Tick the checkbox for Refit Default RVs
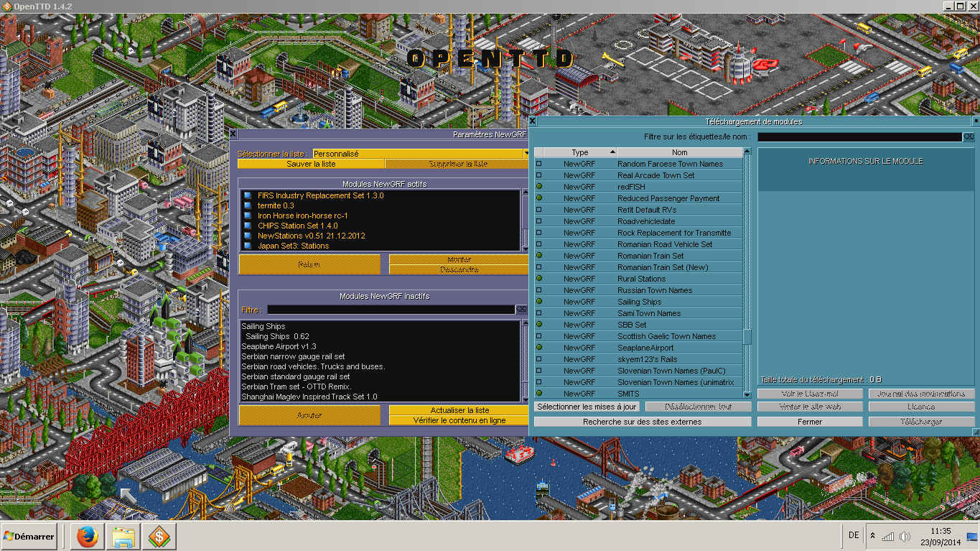The width and height of the screenshot is (980, 551). 539,210
